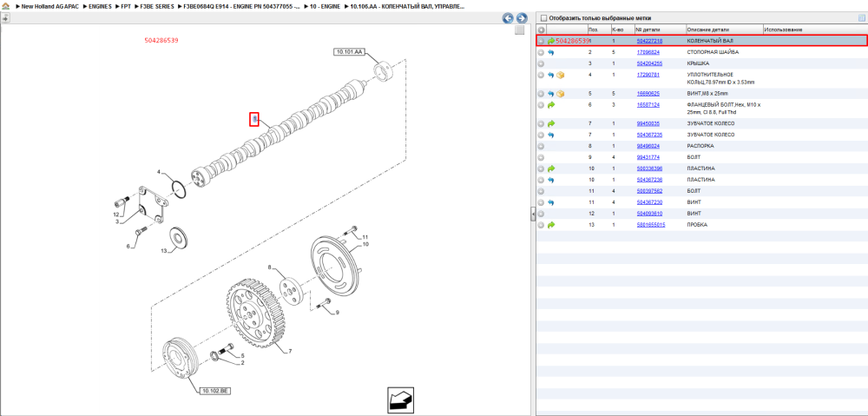Click blue arrow icon for part 17290781
Viewport: 868px width, 416px height.
551,75
